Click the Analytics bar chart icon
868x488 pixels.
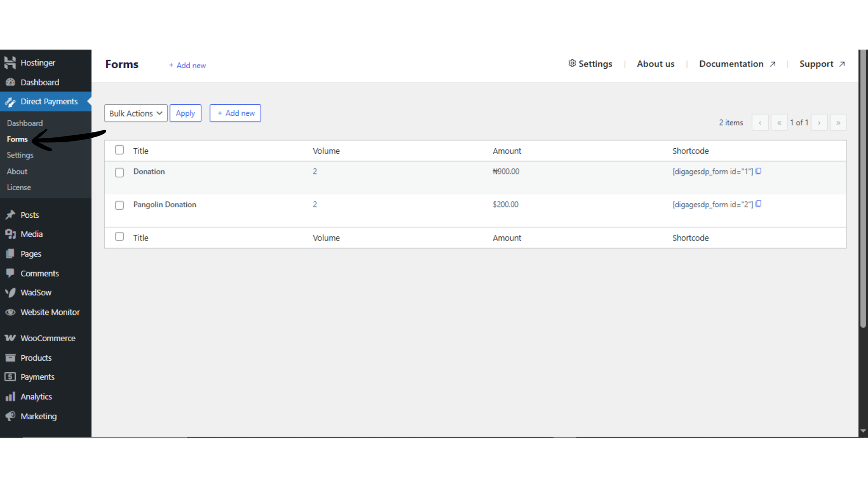10,397
